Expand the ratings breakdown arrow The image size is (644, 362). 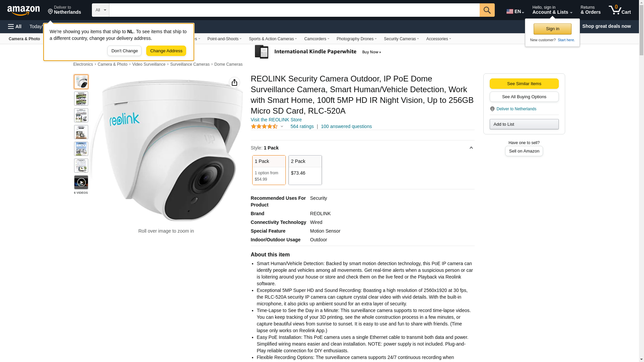[282, 127]
